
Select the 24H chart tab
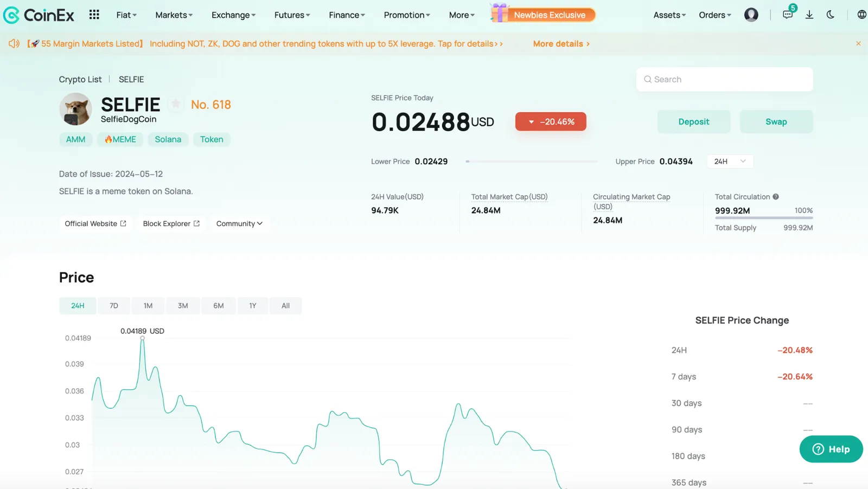pos(78,306)
